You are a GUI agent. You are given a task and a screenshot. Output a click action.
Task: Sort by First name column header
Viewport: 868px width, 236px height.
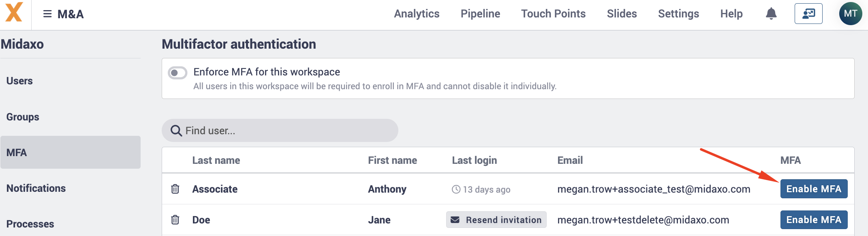point(392,161)
